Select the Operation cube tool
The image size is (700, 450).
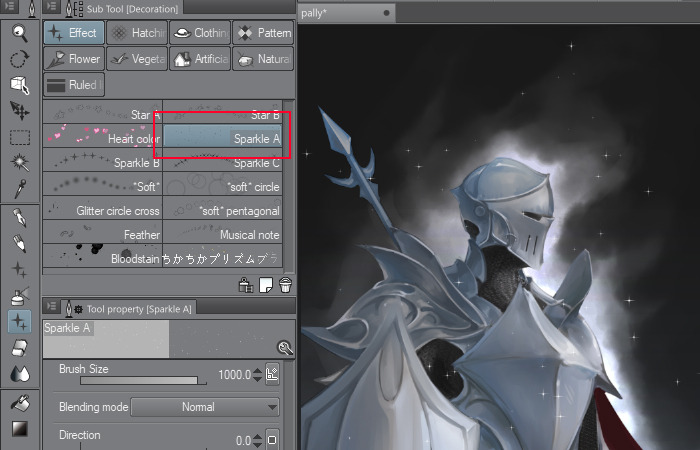20,85
